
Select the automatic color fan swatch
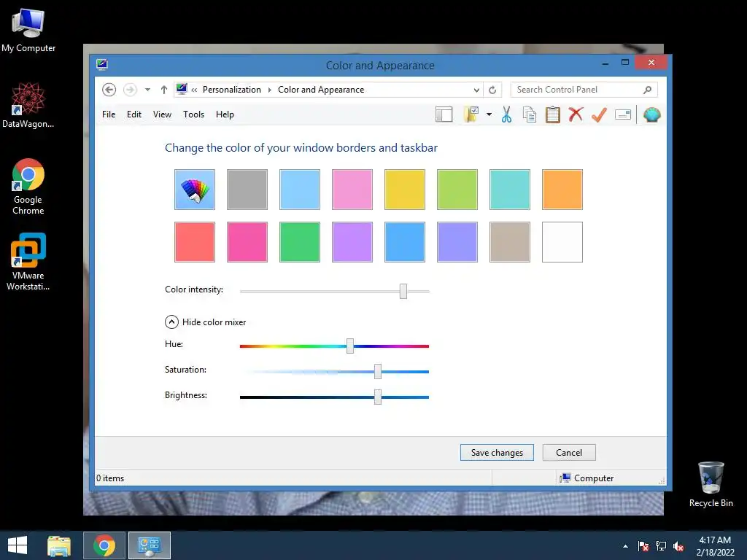point(195,190)
